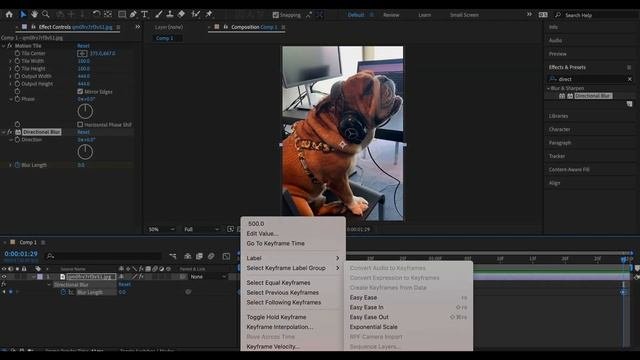Screen dimensions: 640x360
Task: Select the Selection arrow tool
Action: (x=23, y=15)
